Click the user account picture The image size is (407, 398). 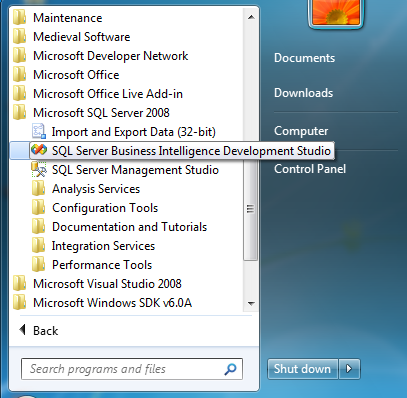(x=336, y=13)
